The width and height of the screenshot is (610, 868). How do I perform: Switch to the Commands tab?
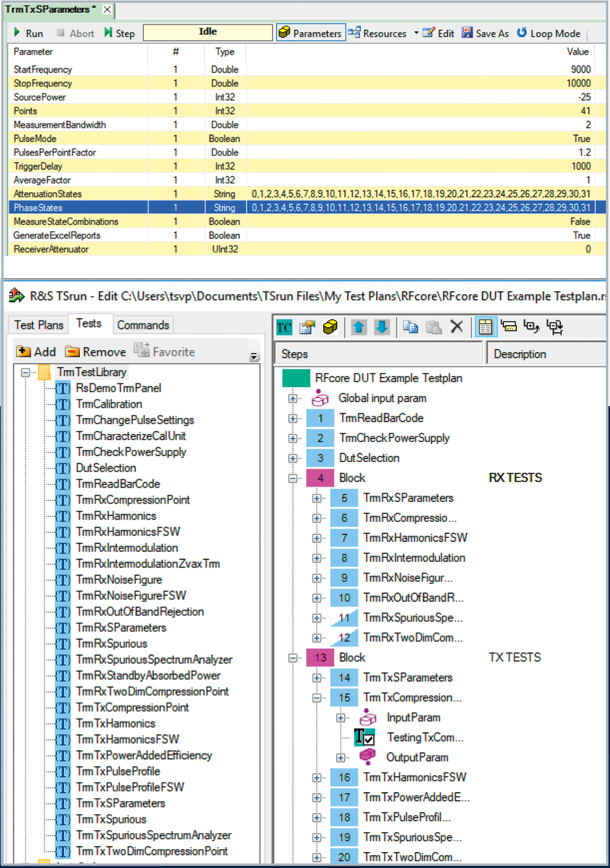(143, 325)
